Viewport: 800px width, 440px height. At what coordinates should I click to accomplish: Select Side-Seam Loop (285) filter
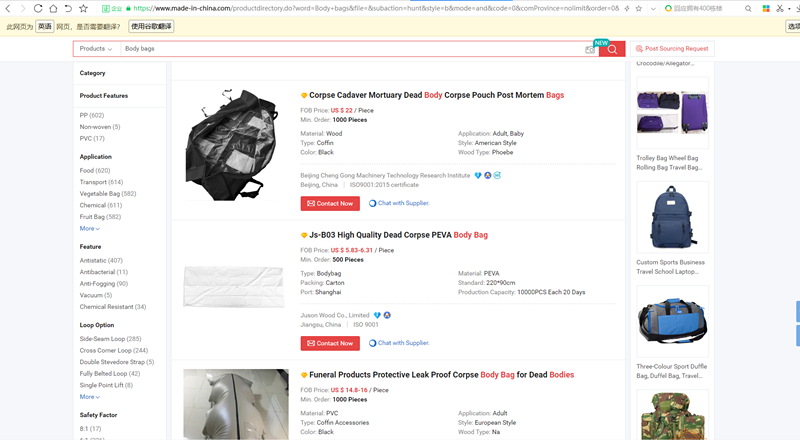(x=110, y=339)
